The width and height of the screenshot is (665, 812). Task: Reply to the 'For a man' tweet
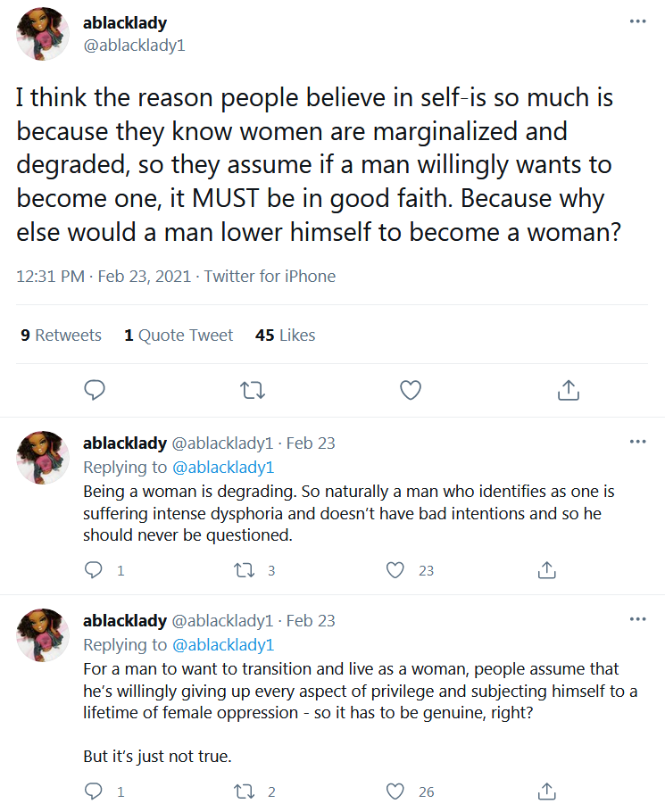click(x=95, y=791)
